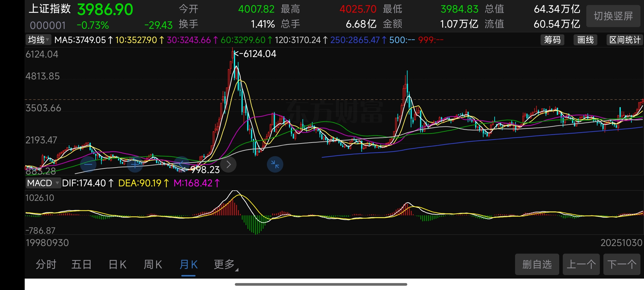Tap the zoom in plus icon
This screenshot has height=290, width=644.
[135, 164]
